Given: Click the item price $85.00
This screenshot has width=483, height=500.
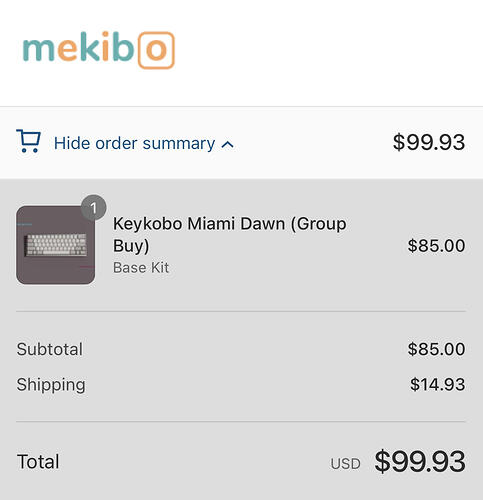Looking at the screenshot, I should 436,246.
